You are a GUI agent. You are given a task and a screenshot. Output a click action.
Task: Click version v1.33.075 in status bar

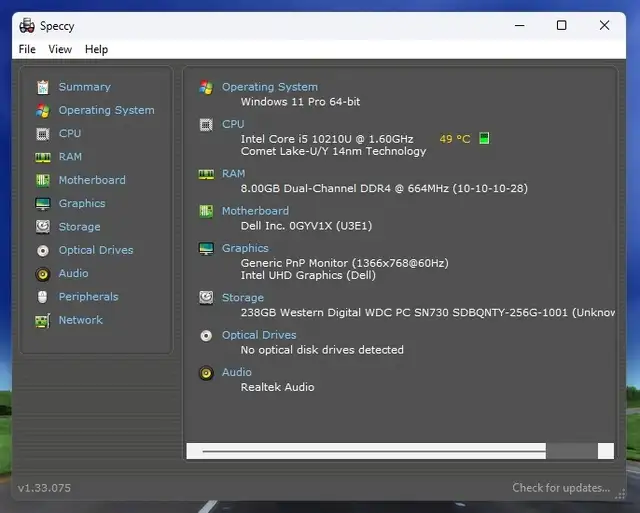(x=44, y=488)
